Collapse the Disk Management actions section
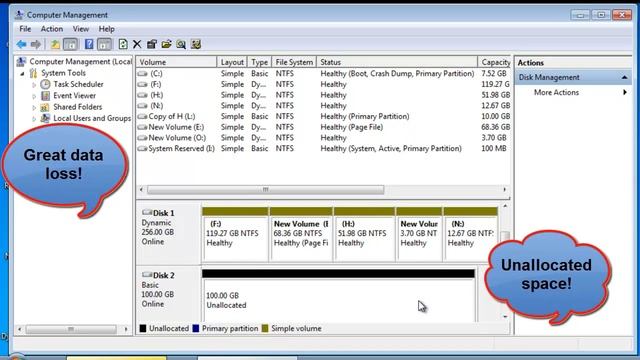 624,77
